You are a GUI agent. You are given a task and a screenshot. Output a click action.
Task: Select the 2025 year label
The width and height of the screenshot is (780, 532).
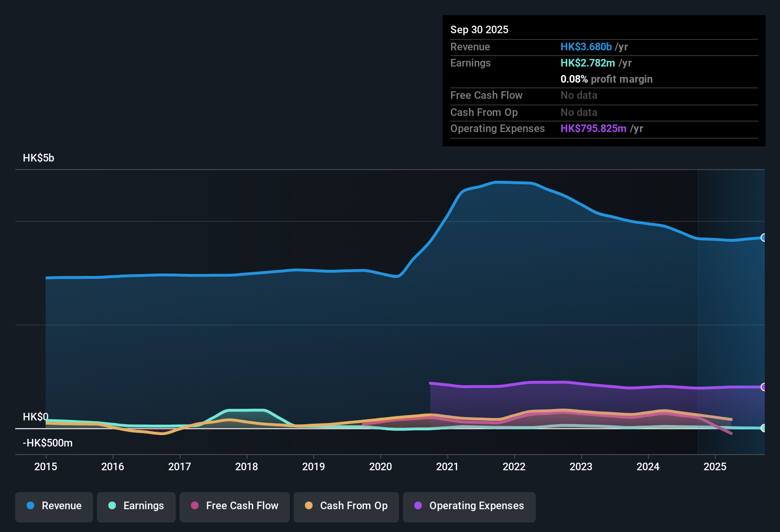(715, 467)
